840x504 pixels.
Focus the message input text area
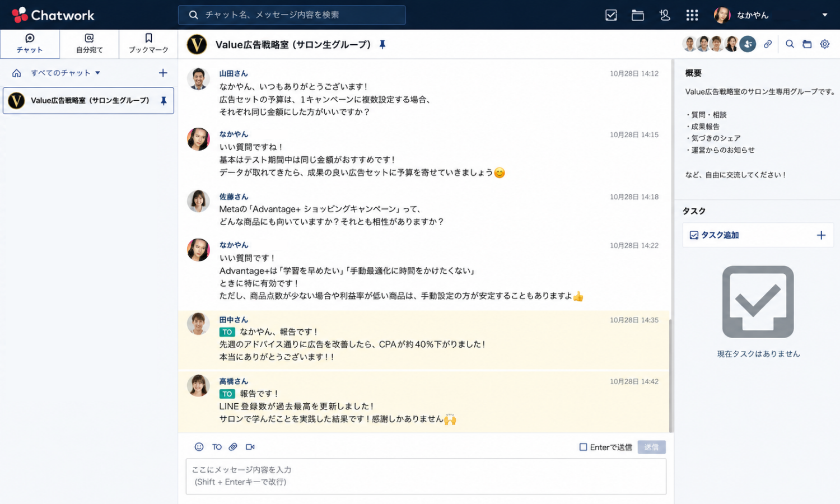coord(426,476)
